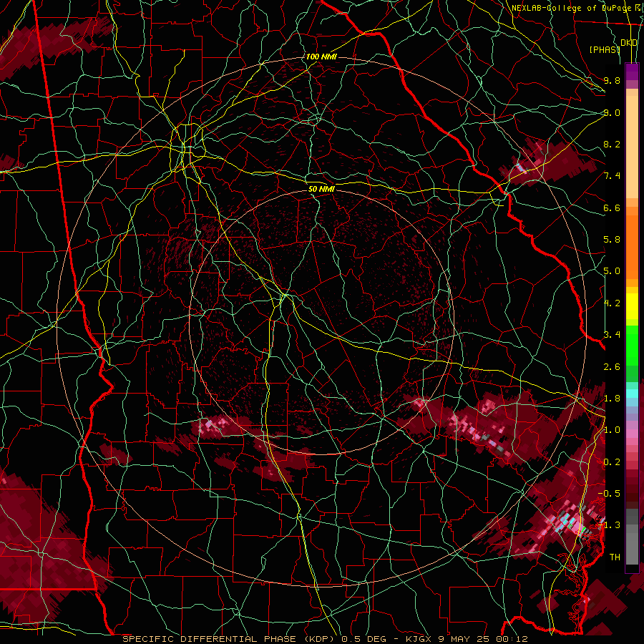The height and width of the screenshot is (644, 644).
Task: Click the yellow segment of the color bar
Action: (632, 306)
